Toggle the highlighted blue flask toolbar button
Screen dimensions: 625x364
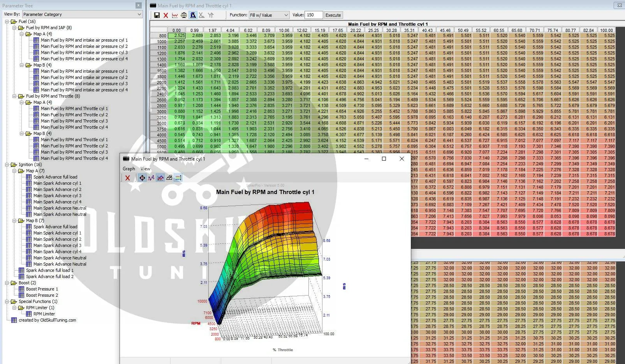click(193, 15)
